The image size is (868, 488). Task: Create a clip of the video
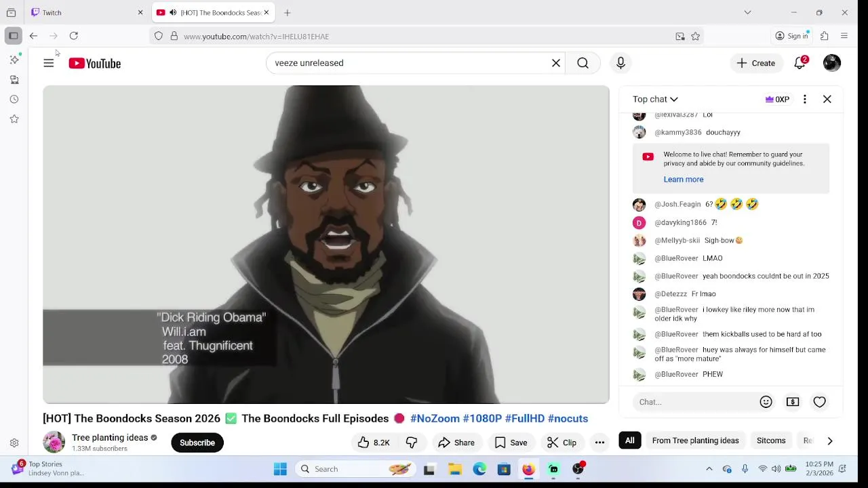click(x=561, y=443)
